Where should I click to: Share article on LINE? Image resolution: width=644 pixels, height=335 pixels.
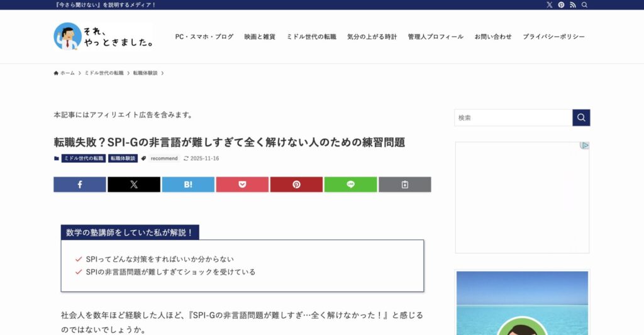[x=350, y=184]
